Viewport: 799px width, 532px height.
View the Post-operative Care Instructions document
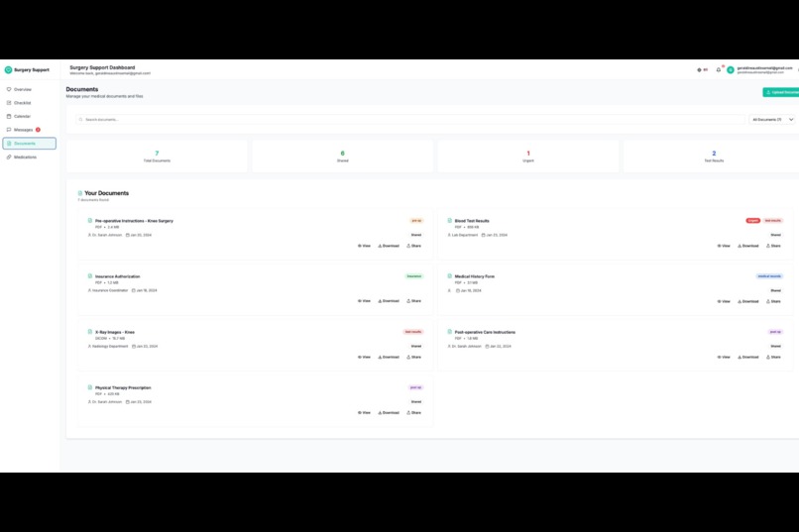click(x=724, y=358)
